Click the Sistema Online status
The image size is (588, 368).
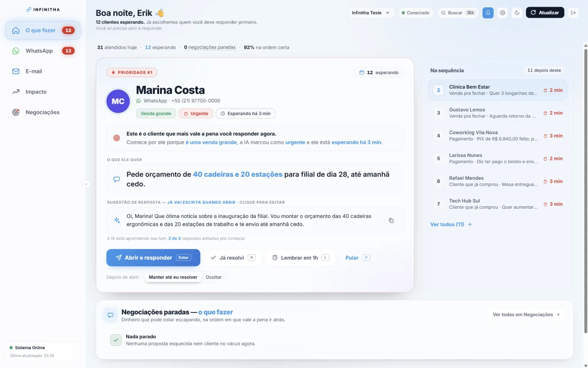[x=27, y=348]
